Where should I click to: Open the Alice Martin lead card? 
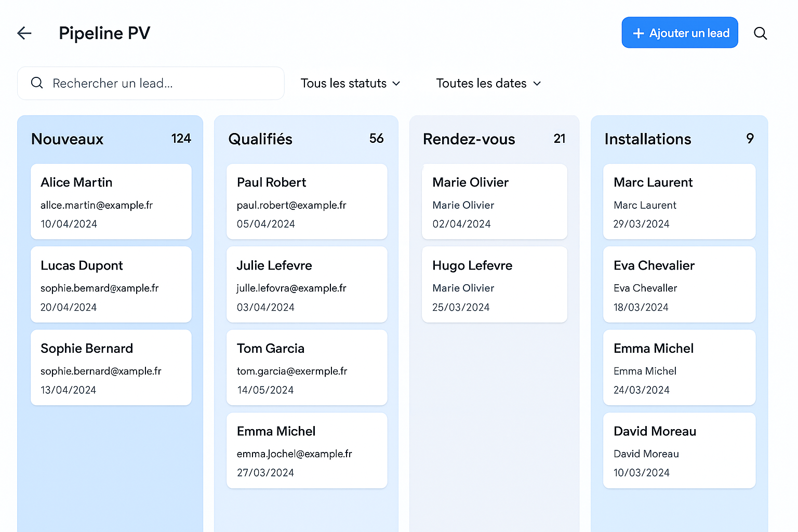(111, 202)
